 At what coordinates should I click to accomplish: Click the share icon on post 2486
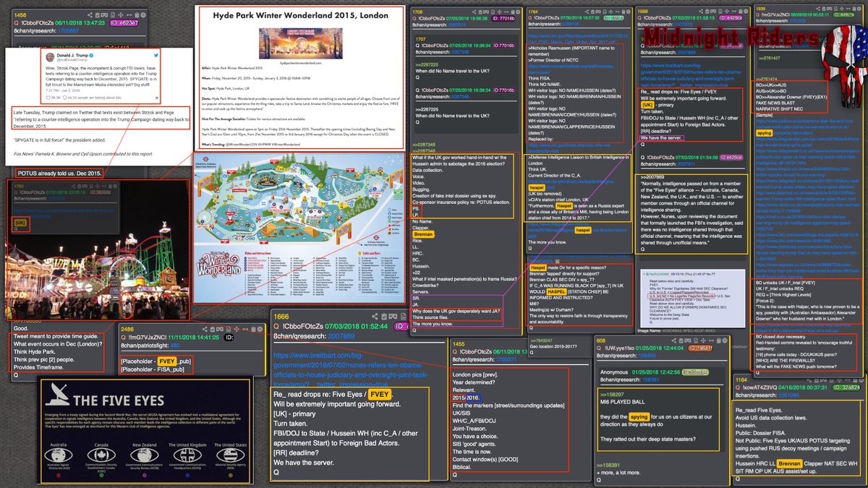pos(205,329)
